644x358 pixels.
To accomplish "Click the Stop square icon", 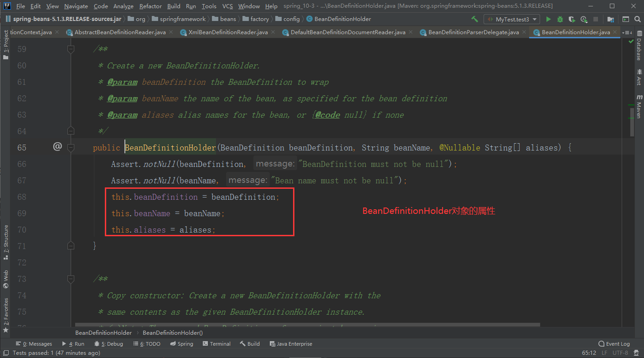I will [x=597, y=19].
